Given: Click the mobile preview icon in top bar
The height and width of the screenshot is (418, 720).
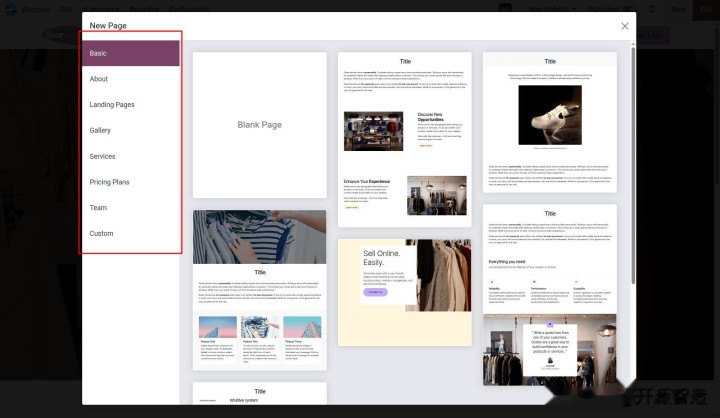Looking at the screenshot, I should 652,9.
